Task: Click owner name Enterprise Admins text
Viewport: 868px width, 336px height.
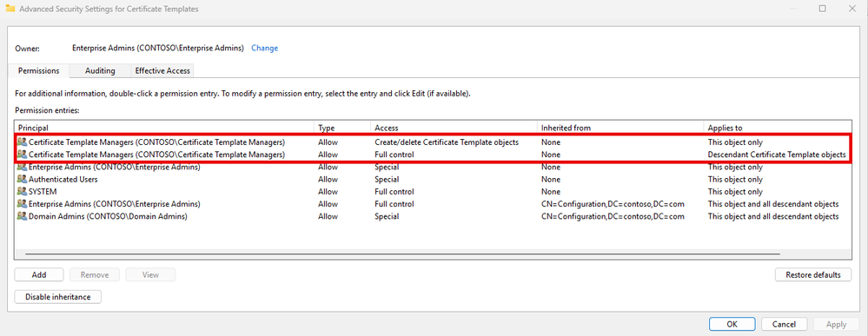Action: tap(158, 48)
